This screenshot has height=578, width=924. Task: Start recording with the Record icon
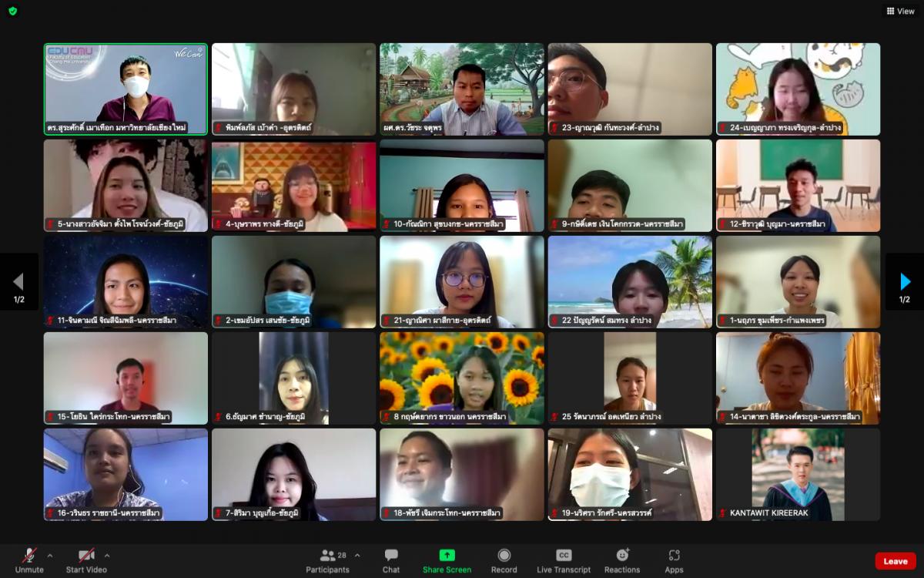[504, 560]
